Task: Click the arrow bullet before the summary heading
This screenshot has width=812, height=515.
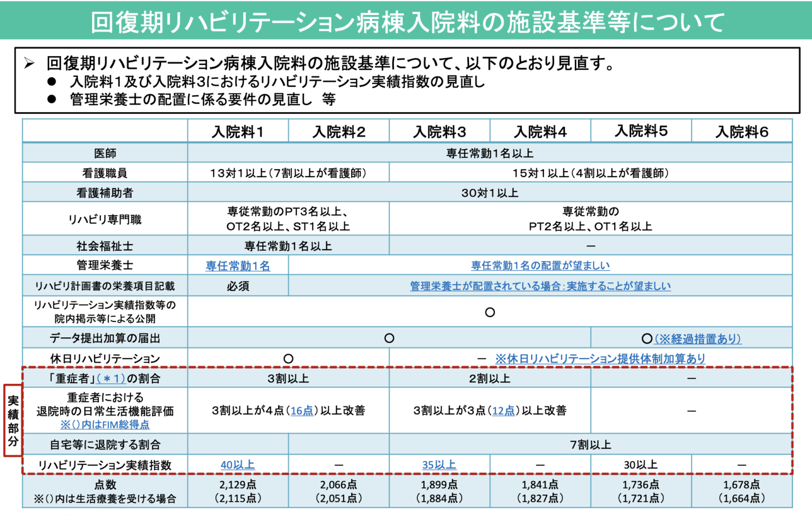Action: (x=30, y=63)
